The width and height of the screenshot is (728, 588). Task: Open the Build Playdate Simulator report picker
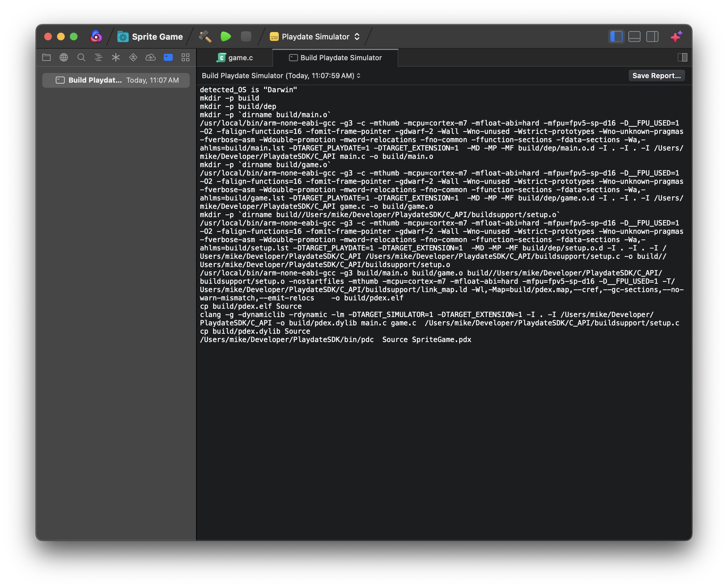click(x=281, y=76)
